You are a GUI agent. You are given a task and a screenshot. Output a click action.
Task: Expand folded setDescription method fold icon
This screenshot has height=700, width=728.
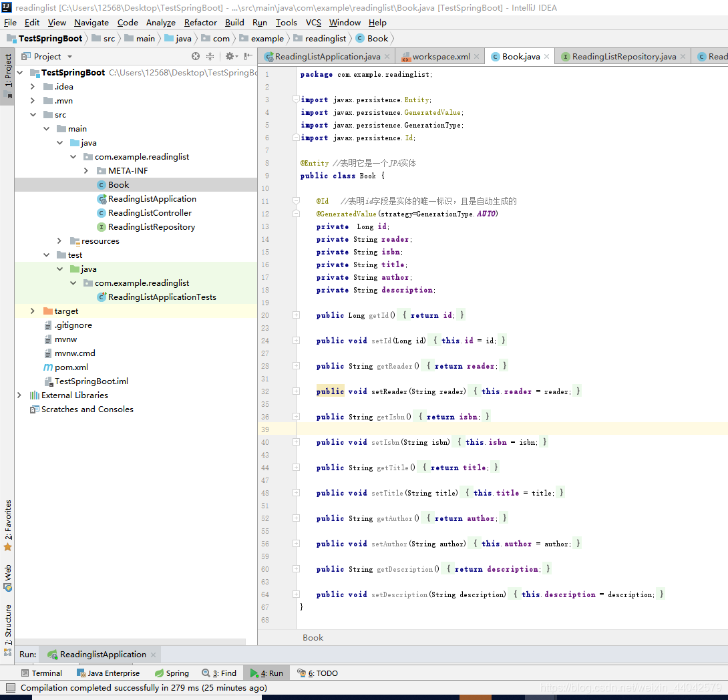pyautogui.click(x=296, y=594)
